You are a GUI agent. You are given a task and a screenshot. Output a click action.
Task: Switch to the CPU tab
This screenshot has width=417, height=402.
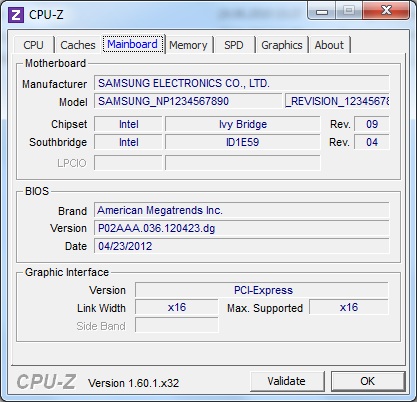pos(33,45)
